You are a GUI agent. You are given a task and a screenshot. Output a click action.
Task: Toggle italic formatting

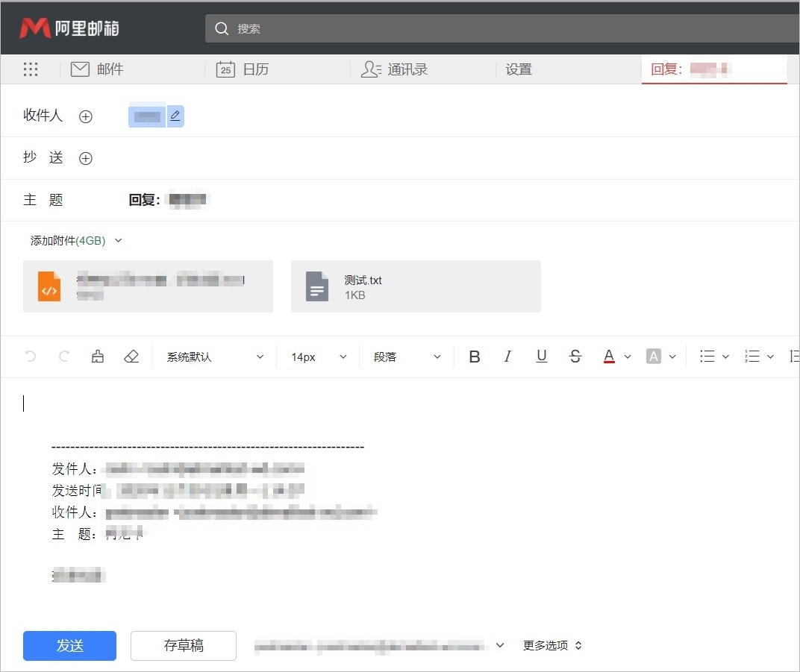pos(507,357)
